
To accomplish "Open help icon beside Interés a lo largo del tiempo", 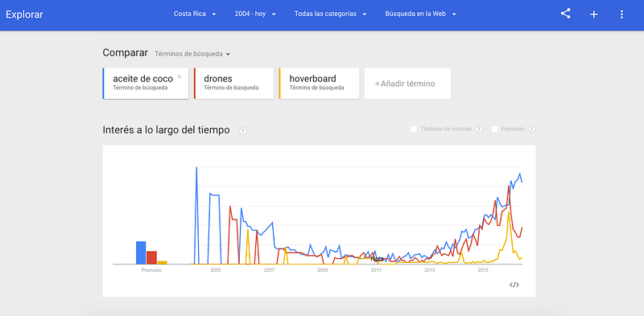I will point(243,131).
